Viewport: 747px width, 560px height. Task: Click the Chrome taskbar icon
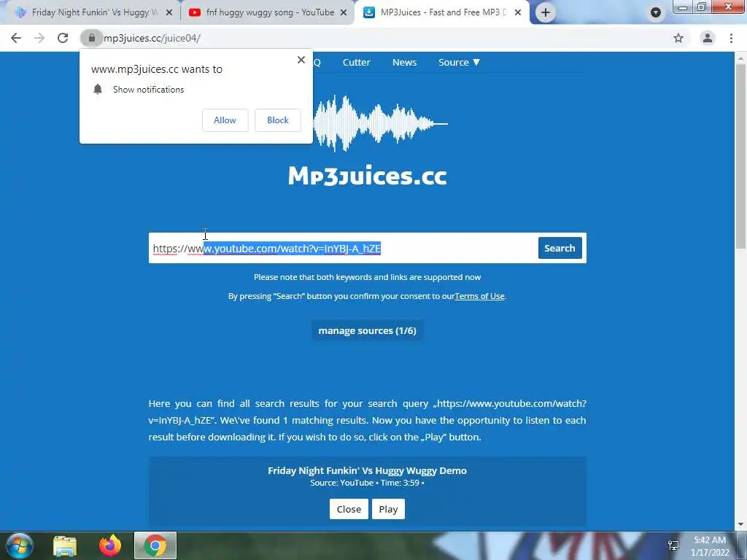coord(155,545)
